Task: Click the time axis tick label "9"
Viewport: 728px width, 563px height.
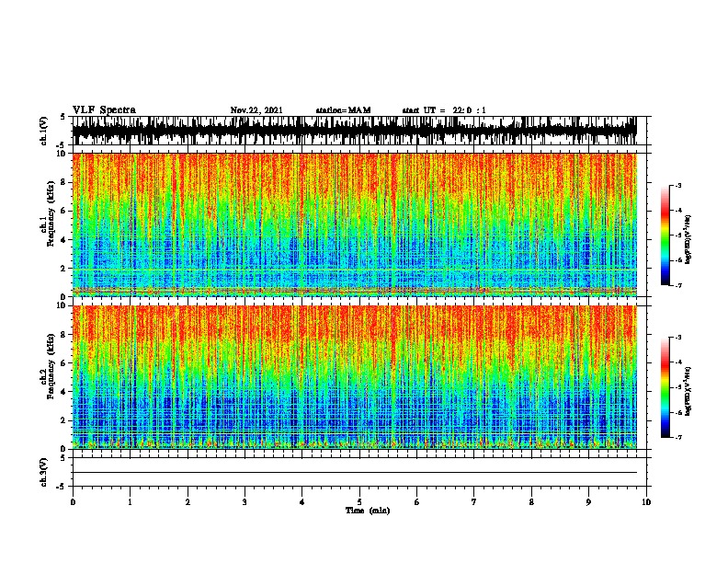Action: pos(588,502)
